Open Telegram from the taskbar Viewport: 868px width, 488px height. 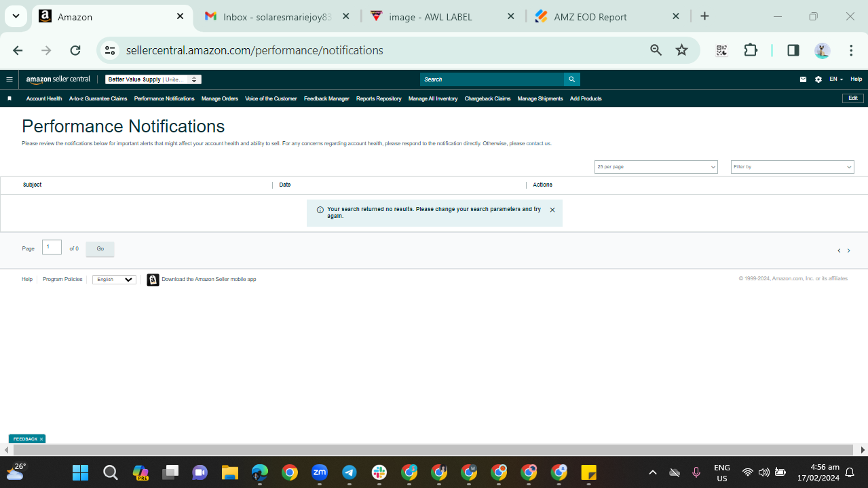coord(350,472)
